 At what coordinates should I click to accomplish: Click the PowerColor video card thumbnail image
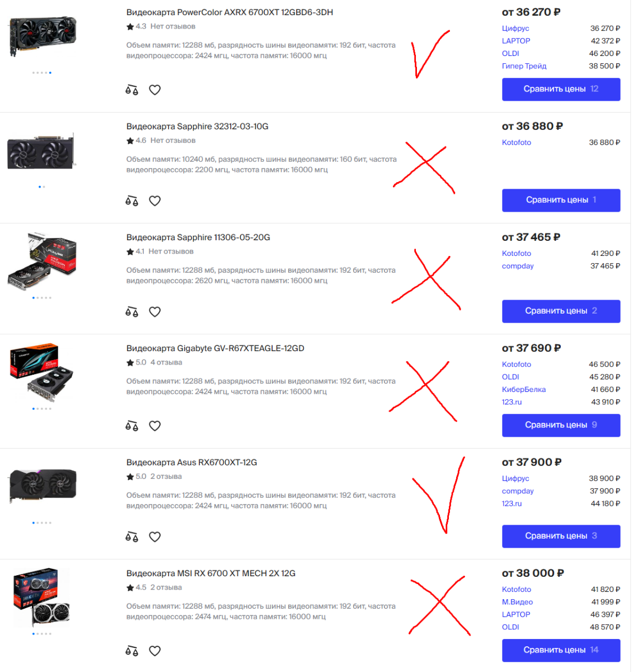43,35
